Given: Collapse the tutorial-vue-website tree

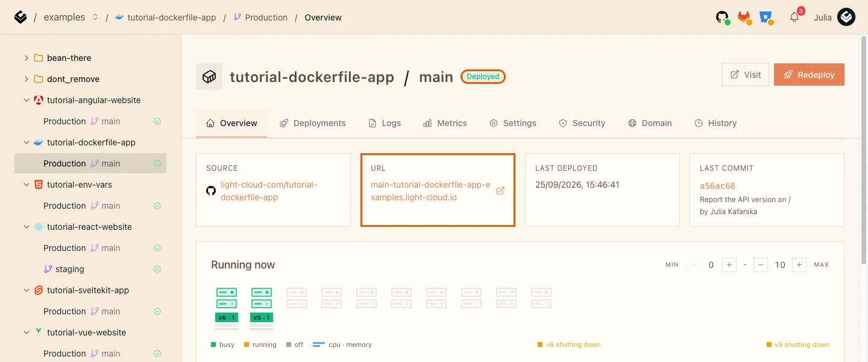Looking at the screenshot, I should pyautogui.click(x=26, y=332).
